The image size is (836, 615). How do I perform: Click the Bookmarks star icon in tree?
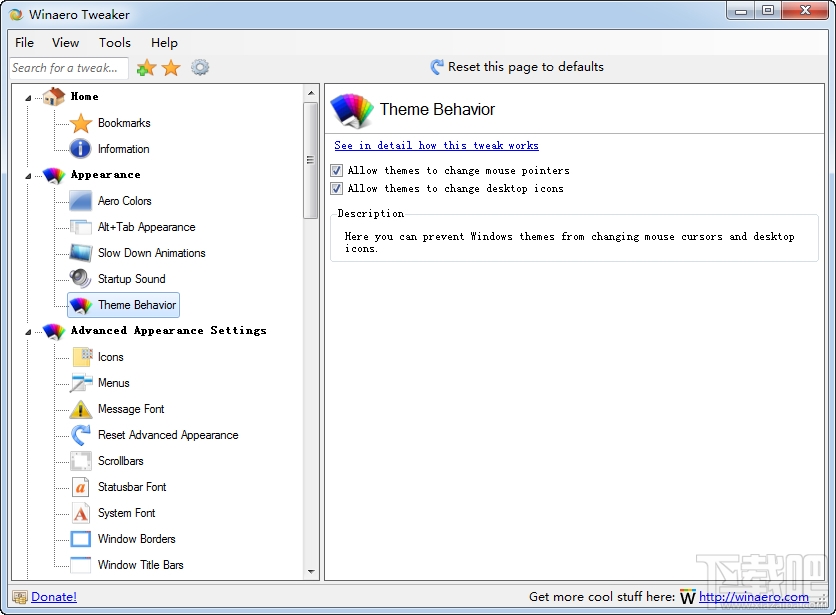tap(81, 123)
